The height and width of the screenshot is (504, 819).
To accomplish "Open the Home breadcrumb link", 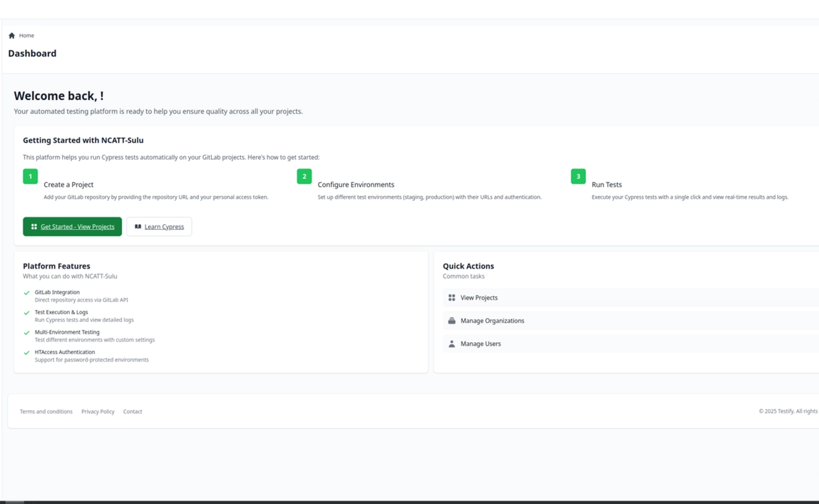I will pos(26,36).
